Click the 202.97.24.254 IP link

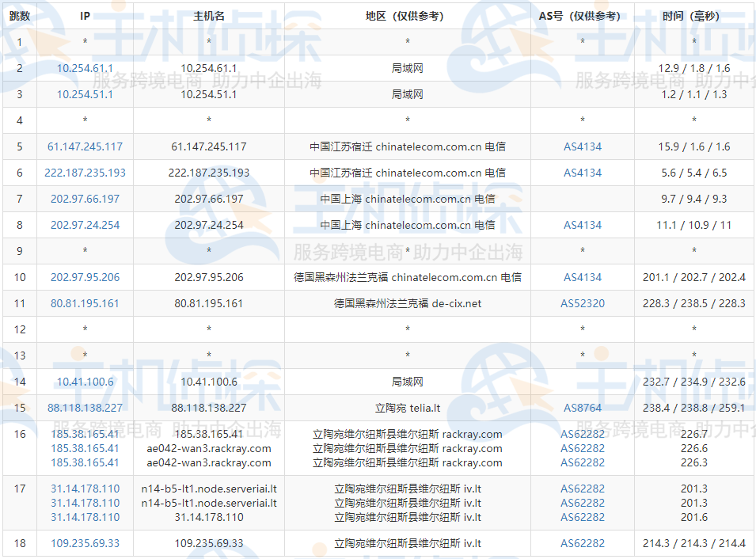(x=85, y=225)
